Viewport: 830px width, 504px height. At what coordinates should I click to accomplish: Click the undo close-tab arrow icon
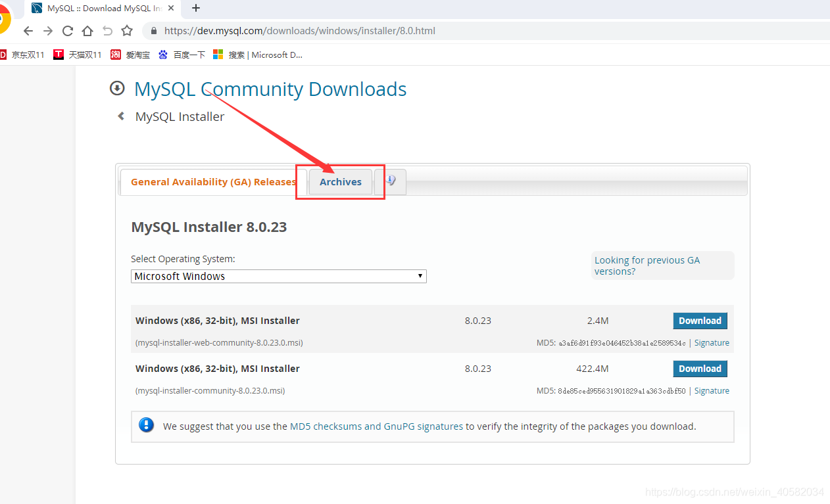[107, 31]
